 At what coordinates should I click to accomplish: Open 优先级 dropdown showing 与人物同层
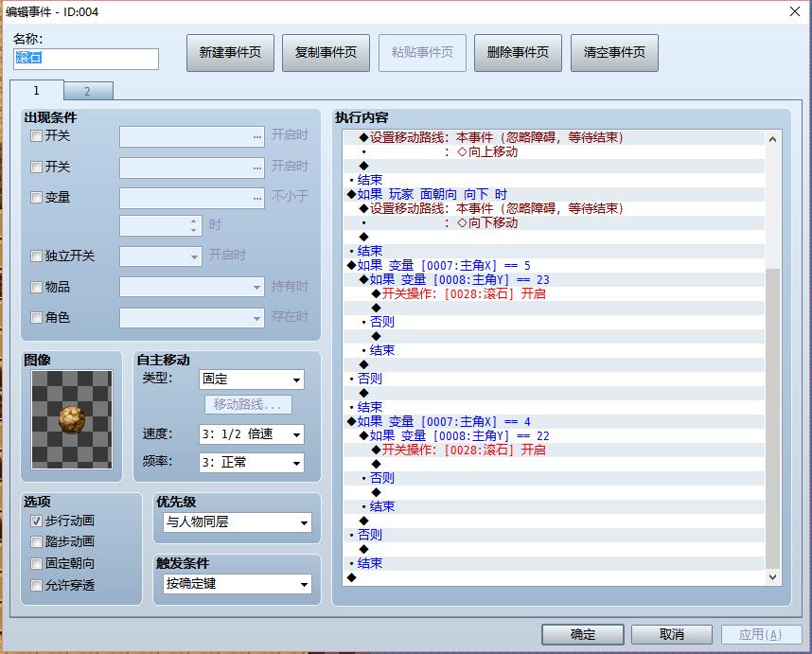pos(238,522)
